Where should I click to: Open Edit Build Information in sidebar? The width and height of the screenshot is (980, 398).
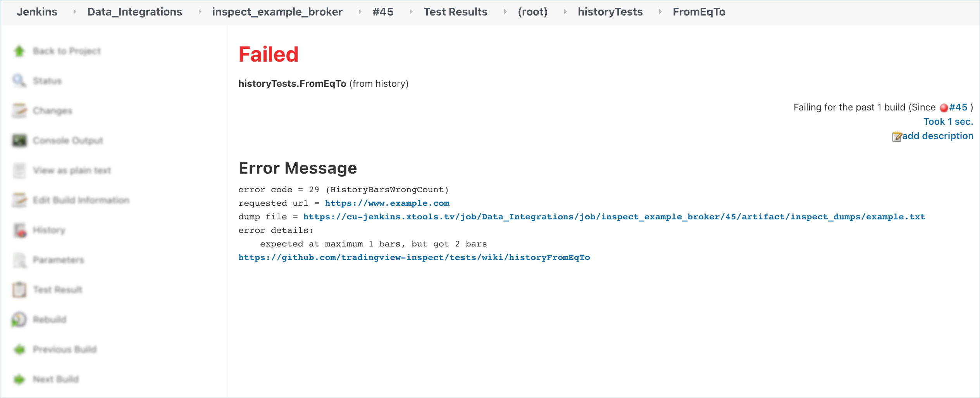tap(81, 200)
